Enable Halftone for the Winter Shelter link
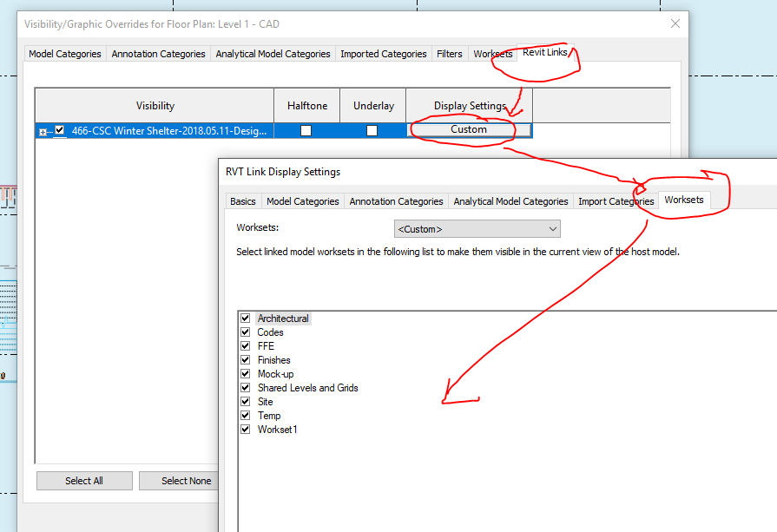The width and height of the screenshot is (777, 532). pos(306,131)
